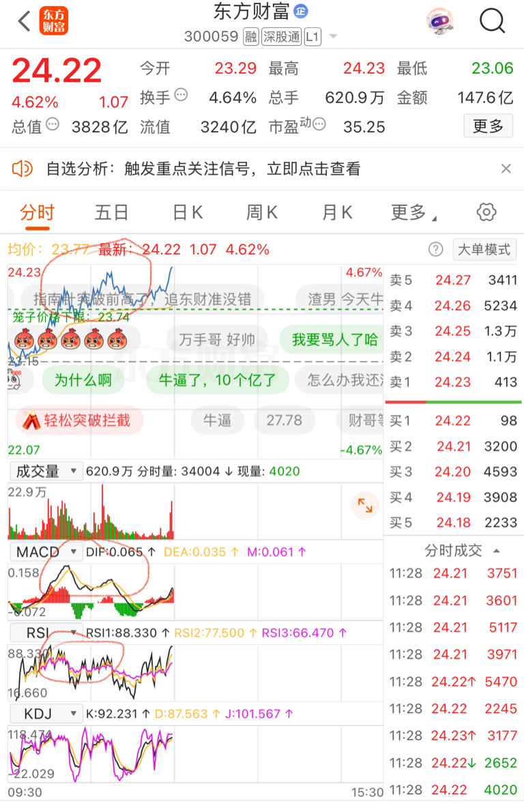Tap the 轻松突破拦截 firecracker comment
524x812 pixels.
coord(80,420)
